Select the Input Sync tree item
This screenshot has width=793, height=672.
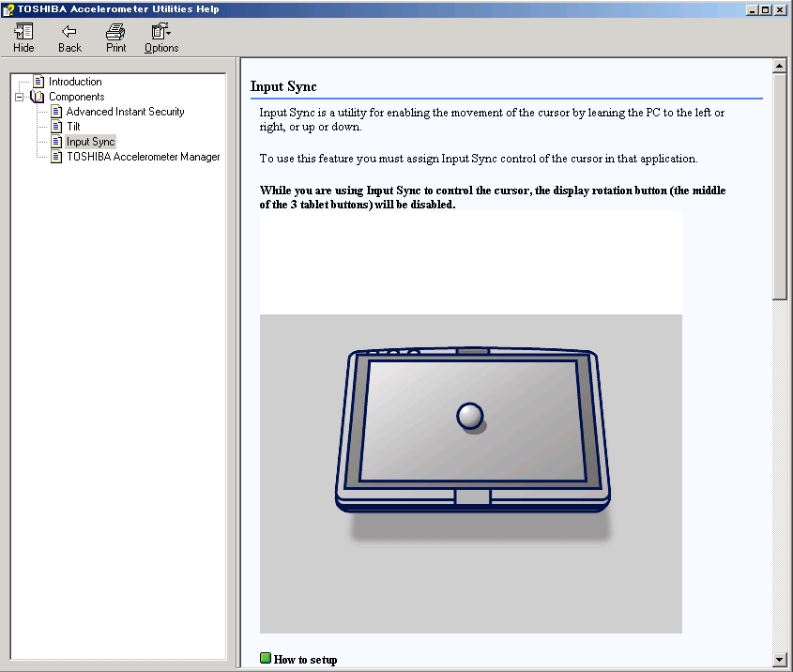(90, 142)
